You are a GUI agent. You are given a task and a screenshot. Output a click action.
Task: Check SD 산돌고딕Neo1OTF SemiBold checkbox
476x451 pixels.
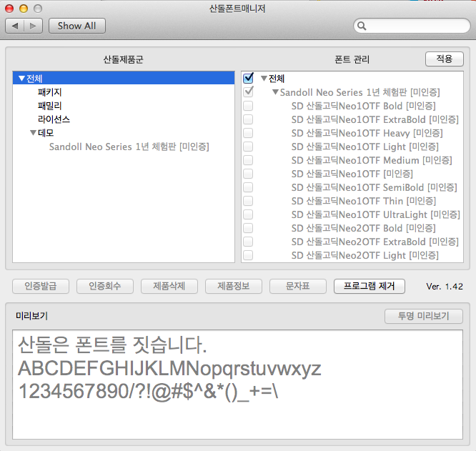pyautogui.click(x=248, y=187)
